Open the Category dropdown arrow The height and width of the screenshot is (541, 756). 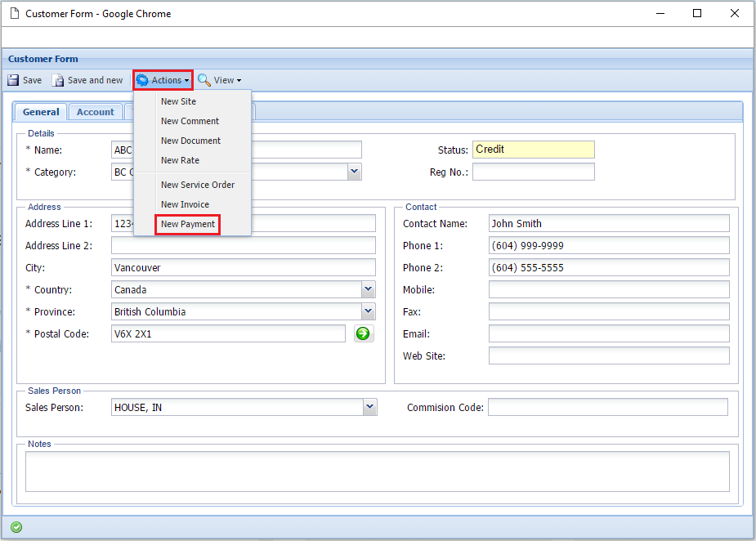coord(355,171)
